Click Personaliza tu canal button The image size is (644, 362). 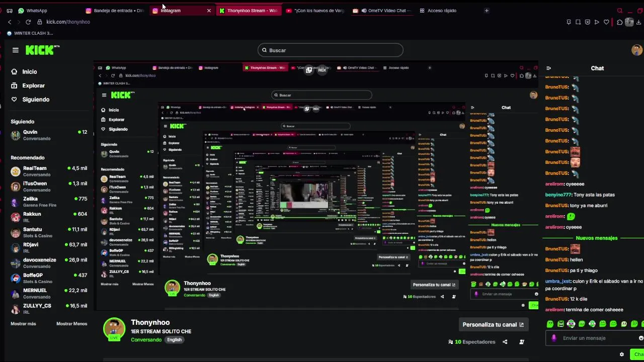tap(493, 325)
